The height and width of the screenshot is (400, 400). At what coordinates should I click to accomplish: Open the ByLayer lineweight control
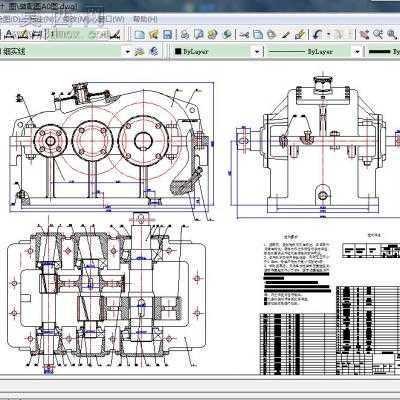click(x=383, y=52)
